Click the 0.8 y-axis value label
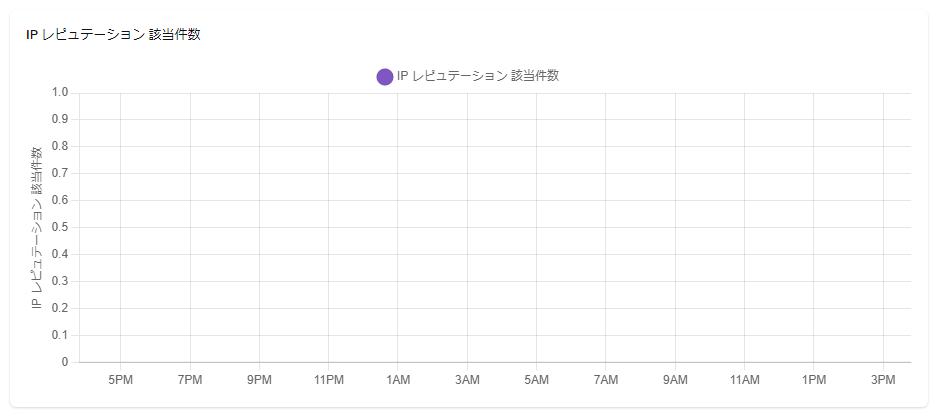 59,147
